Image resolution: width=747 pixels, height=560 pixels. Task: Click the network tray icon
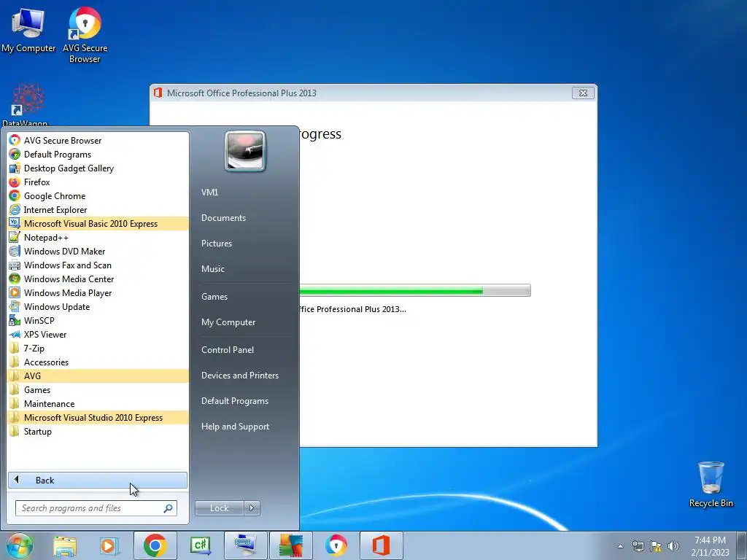coord(638,546)
